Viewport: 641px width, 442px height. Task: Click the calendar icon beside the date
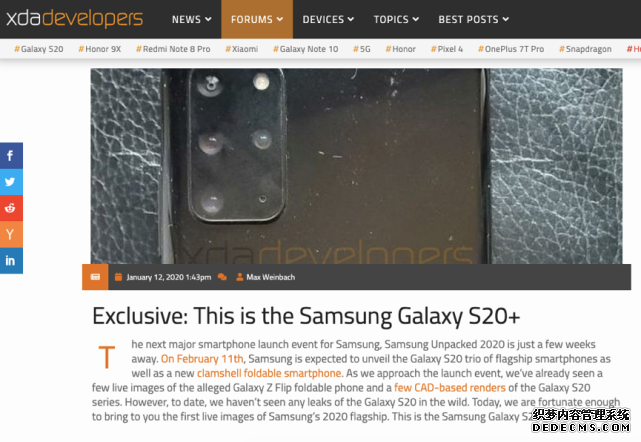point(119,277)
